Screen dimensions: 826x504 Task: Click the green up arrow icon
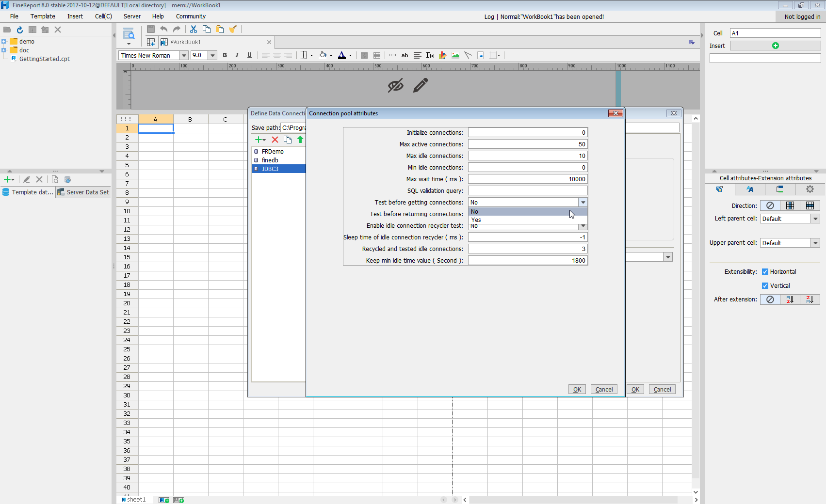point(300,140)
